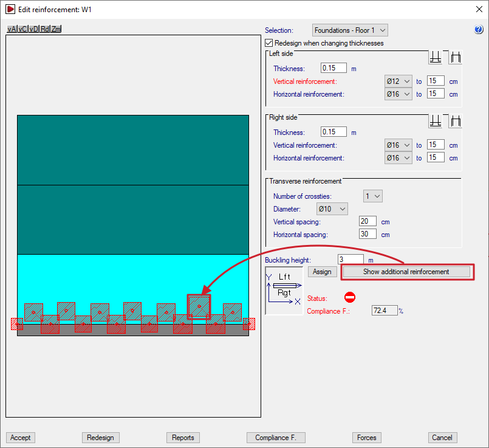Click Left side first reinforcement layout icon
This screenshot has height=448, width=489.
[436, 57]
